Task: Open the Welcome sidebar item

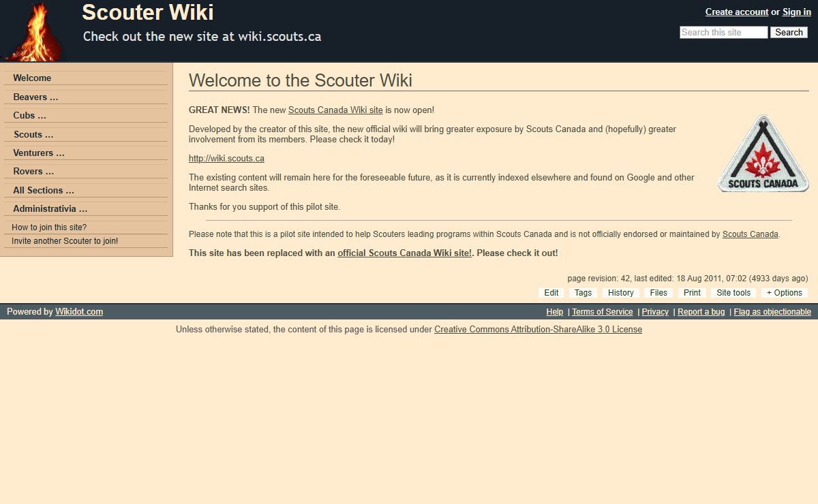Action: (x=86, y=78)
